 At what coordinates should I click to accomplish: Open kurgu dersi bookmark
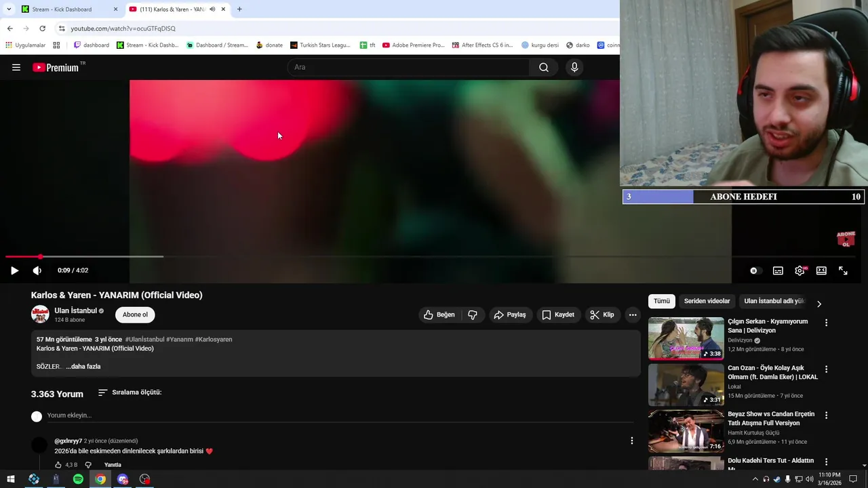coord(540,45)
